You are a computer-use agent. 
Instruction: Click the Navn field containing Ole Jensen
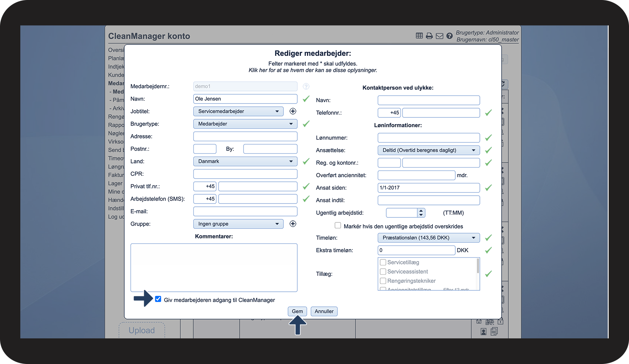coord(245,99)
